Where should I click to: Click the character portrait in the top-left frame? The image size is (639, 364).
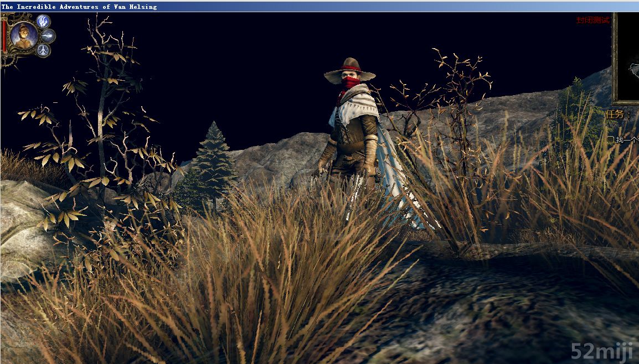pos(24,35)
